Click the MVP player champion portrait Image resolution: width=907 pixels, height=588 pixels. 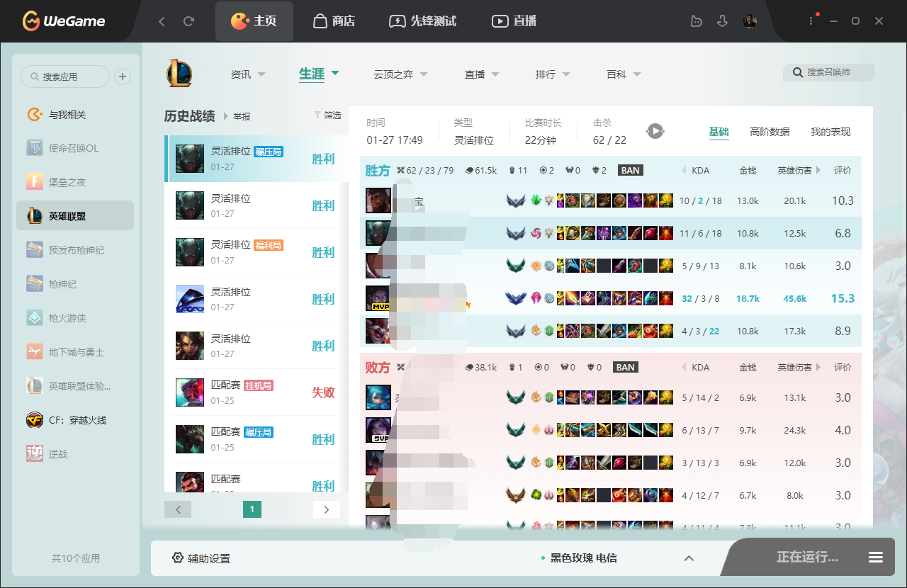(x=378, y=298)
